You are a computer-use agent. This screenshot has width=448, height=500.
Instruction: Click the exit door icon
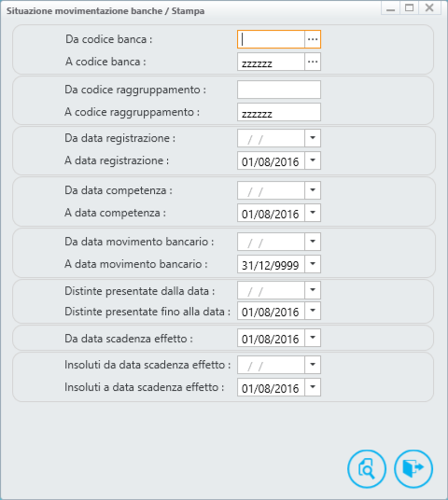(x=413, y=468)
